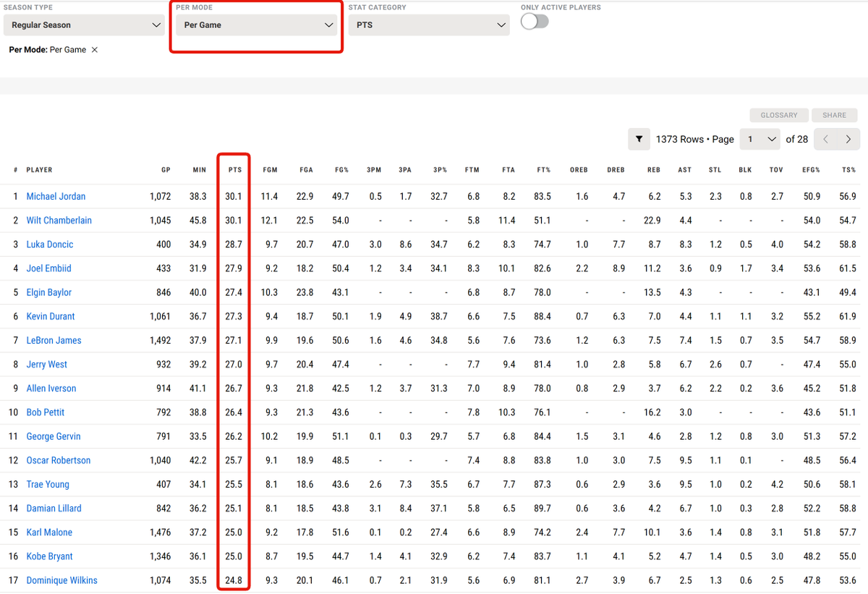Sort by the FGM column header
Screen dimensions: 868x594
(270, 170)
